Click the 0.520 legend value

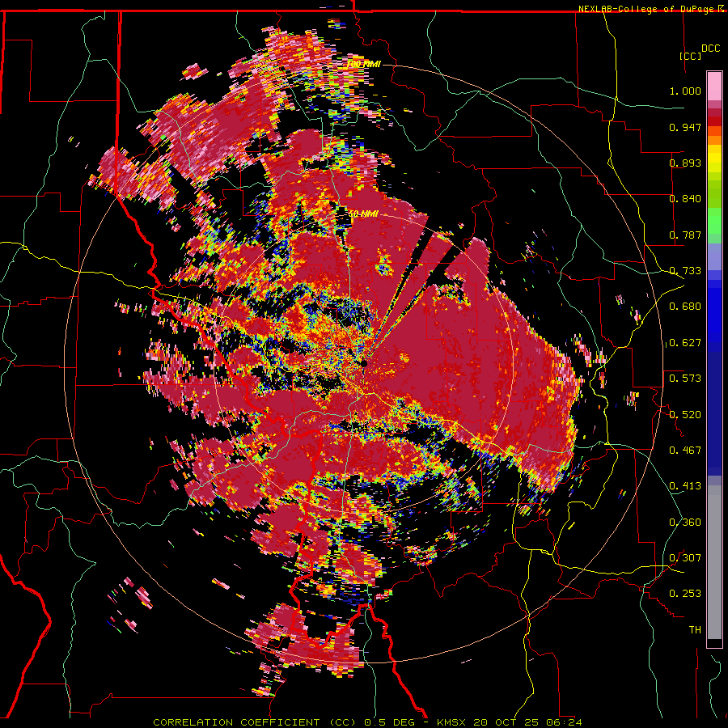(685, 415)
